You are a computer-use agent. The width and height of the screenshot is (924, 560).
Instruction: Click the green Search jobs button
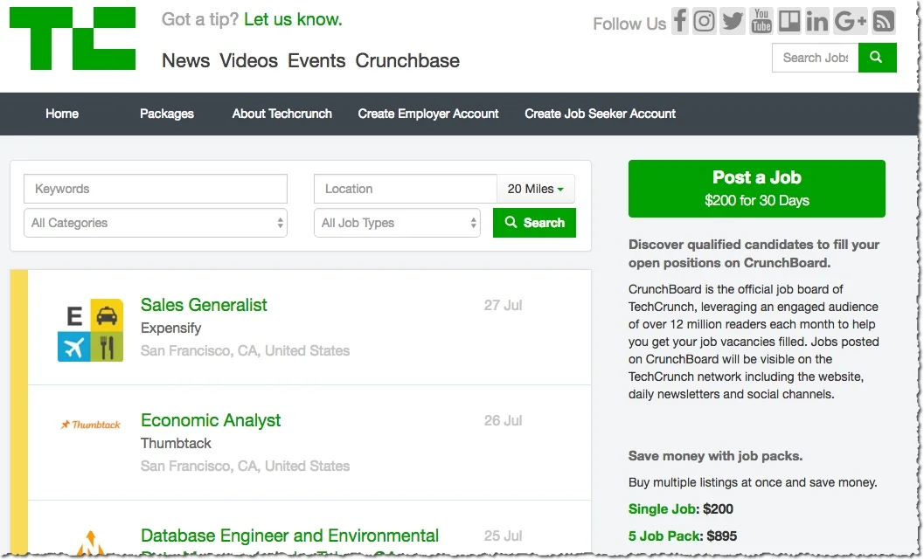(534, 223)
